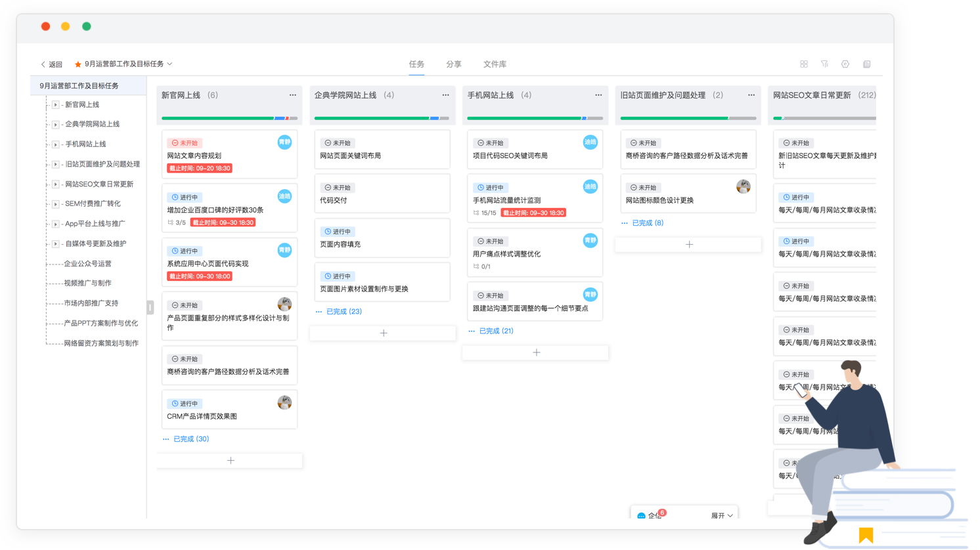The height and width of the screenshot is (550, 980).
Task: Open the more menu of 手机网站上线 column
Action: coord(598,95)
